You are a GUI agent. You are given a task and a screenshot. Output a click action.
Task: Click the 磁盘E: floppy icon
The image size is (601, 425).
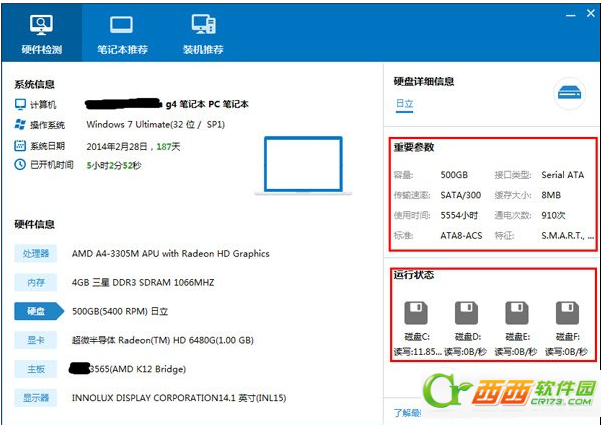(x=517, y=313)
